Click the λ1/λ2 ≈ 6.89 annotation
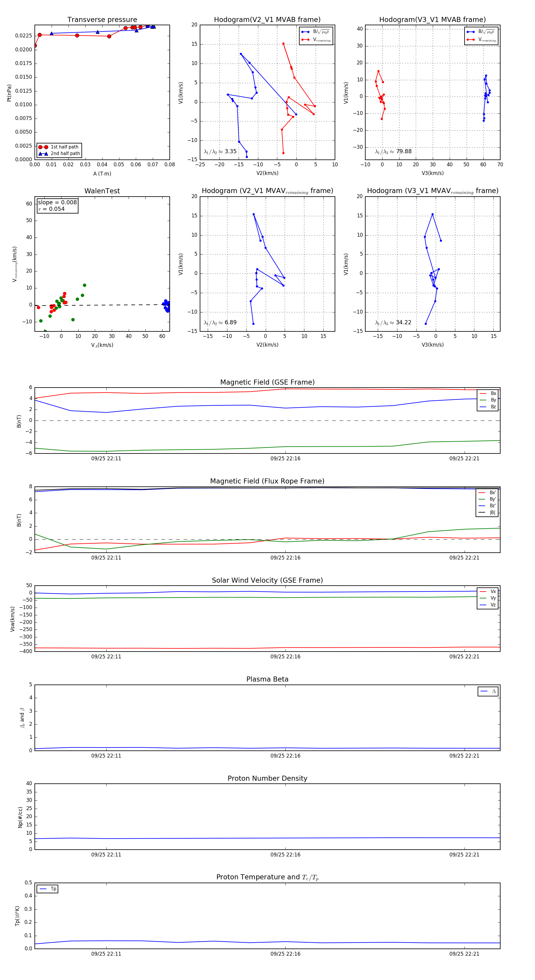The height and width of the screenshot is (980, 535). pos(220,323)
